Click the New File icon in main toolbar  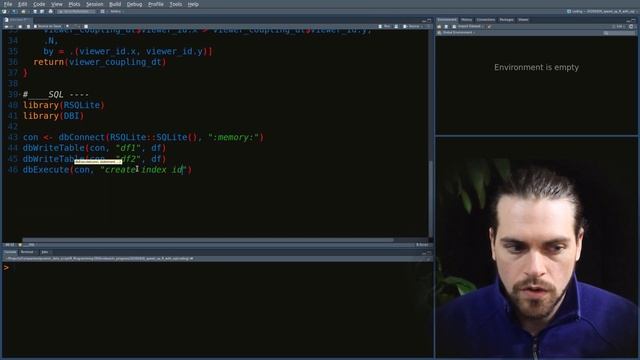point(4,11)
